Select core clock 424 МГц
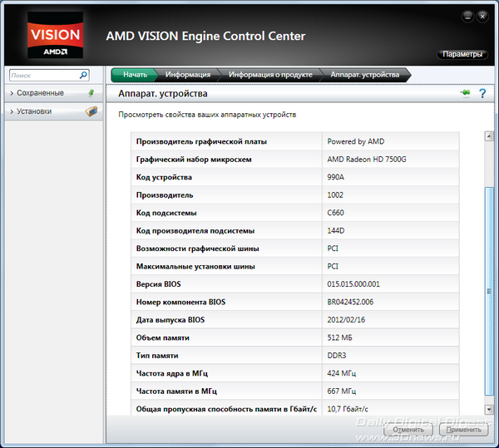 [342, 373]
